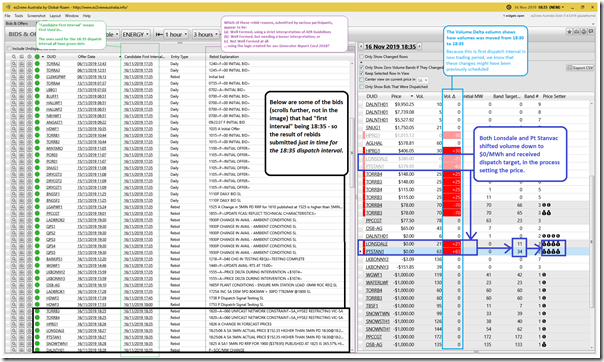The width and height of the screenshot is (604, 362).
Task: Click the jump-to-start arrow before 1 hour
Action: tap(158, 34)
